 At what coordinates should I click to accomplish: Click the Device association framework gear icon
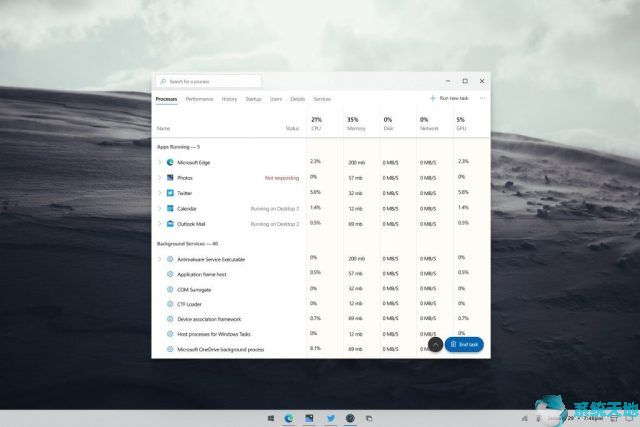[170, 319]
